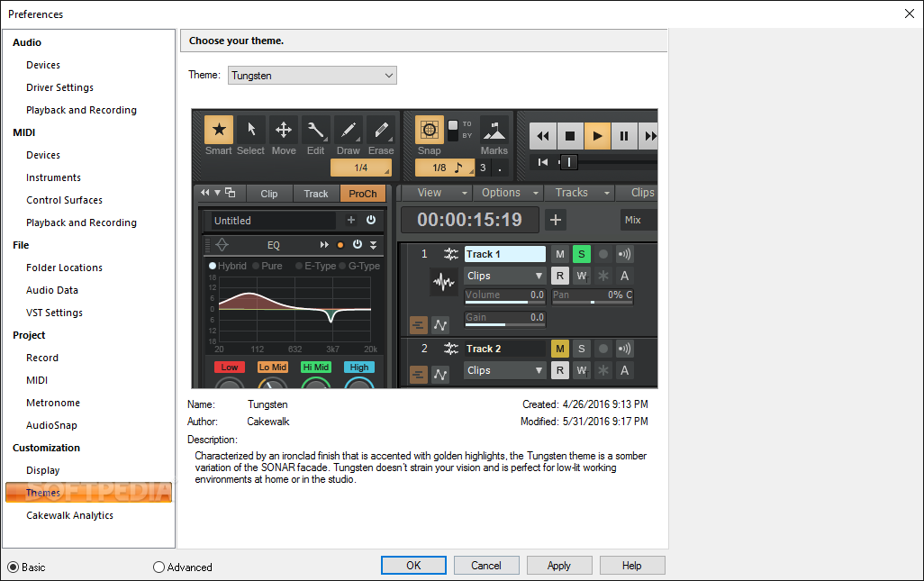The height and width of the screenshot is (581, 924).
Task: Click the return-to-start button
Action: coord(543,162)
